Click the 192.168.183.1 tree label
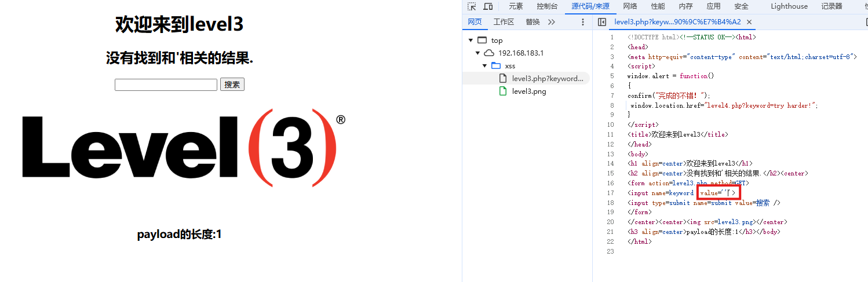Viewport: 868px width, 282px height. pyautogui.click(x=521, y=53)
